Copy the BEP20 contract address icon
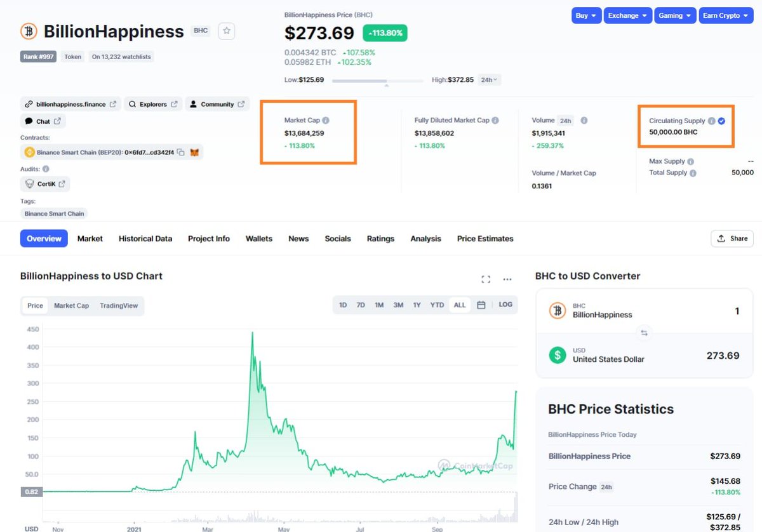 click(181, 152)
